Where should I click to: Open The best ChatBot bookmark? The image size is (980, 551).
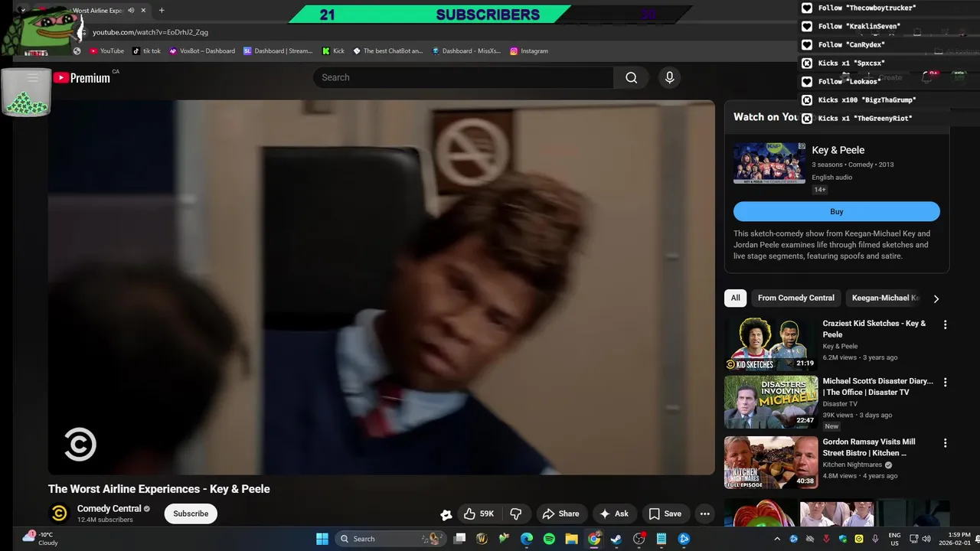(x=387, y=51)
